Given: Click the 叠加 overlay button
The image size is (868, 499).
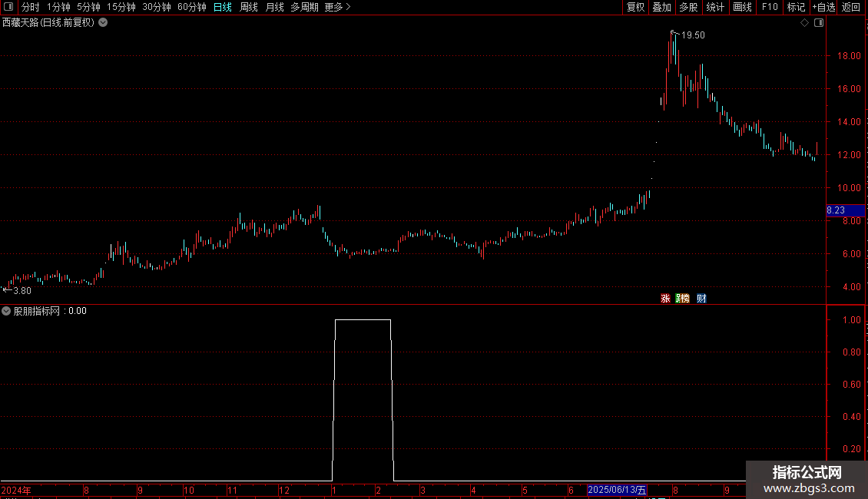Looking at the screenshot, I should click(x=661, y=7).
